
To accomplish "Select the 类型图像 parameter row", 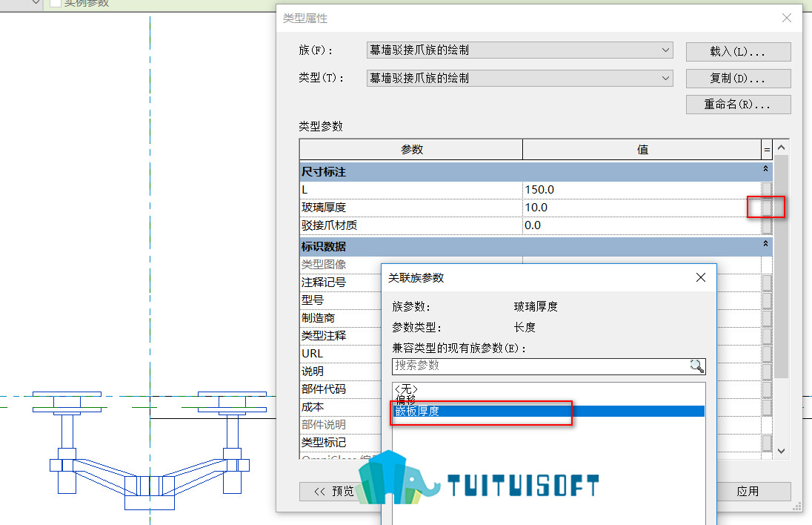I will 340,264.
